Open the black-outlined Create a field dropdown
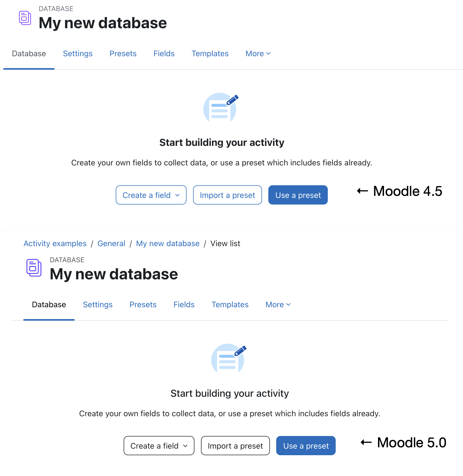 point(159,446)
